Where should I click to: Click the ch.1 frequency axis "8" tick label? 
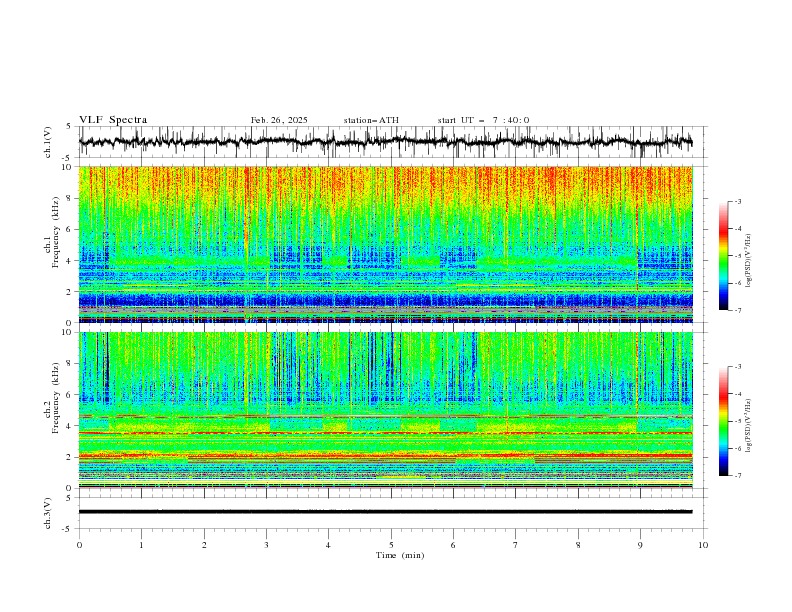coord(70,198)
